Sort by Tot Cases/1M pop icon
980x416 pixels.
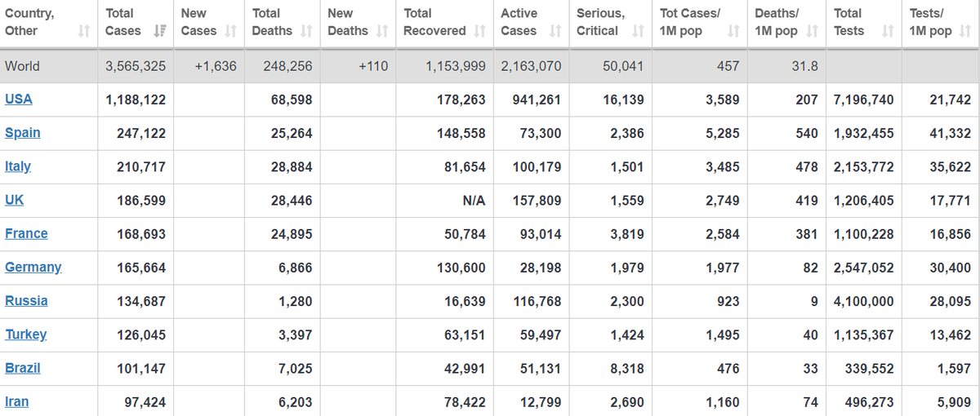(x=733, y=31)
